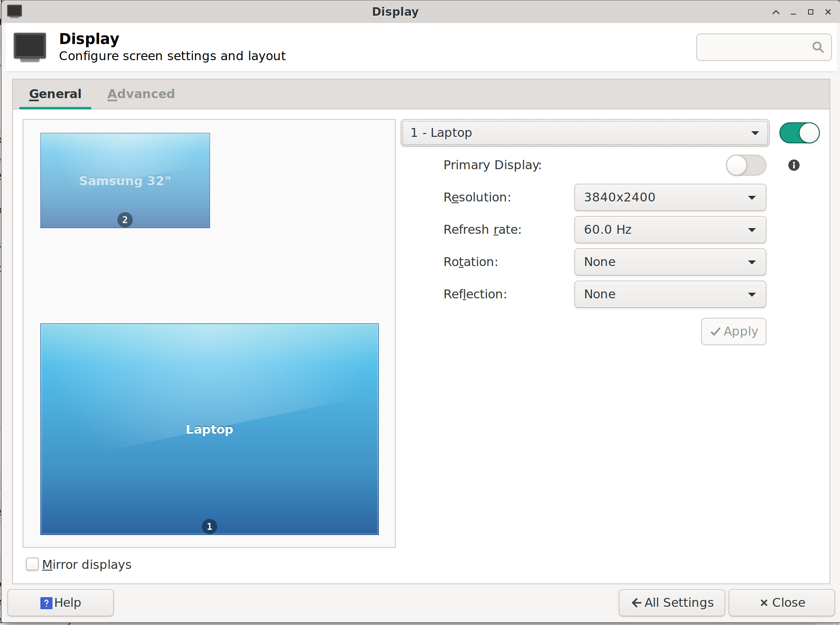Image resolution: width=840 pixels, height=625 pixels.
Task: Go back via All Settings button
Action: (672, 602)
